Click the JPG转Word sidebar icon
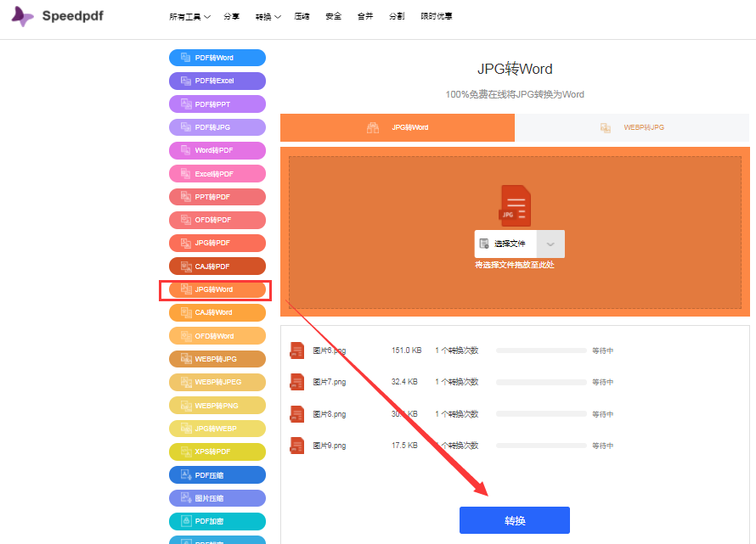756x544 pixels. pyautogui.click(x=186, y=289)
